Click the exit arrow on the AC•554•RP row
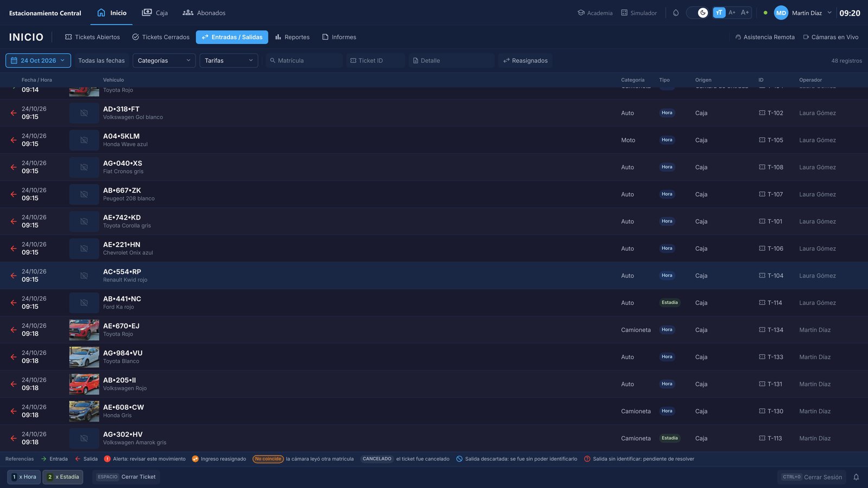This screenshot has height=488, width=868. coord(14,275)
